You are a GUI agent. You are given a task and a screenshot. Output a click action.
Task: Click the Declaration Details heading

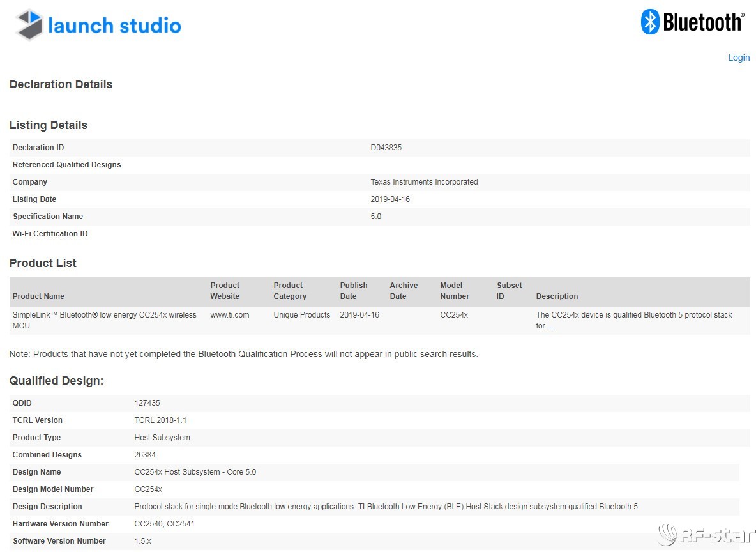pyautogui.click(x=61, y=84)
